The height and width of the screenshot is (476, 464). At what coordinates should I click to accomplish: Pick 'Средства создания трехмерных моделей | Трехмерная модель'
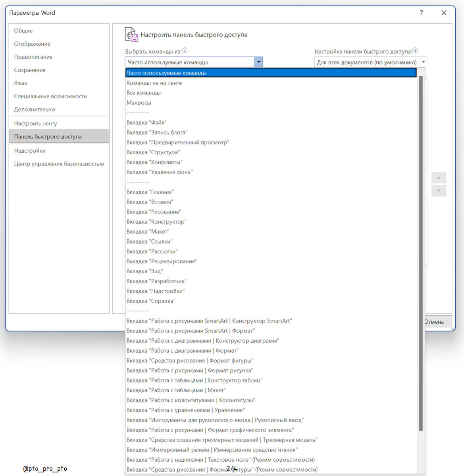tap(271, 440)
